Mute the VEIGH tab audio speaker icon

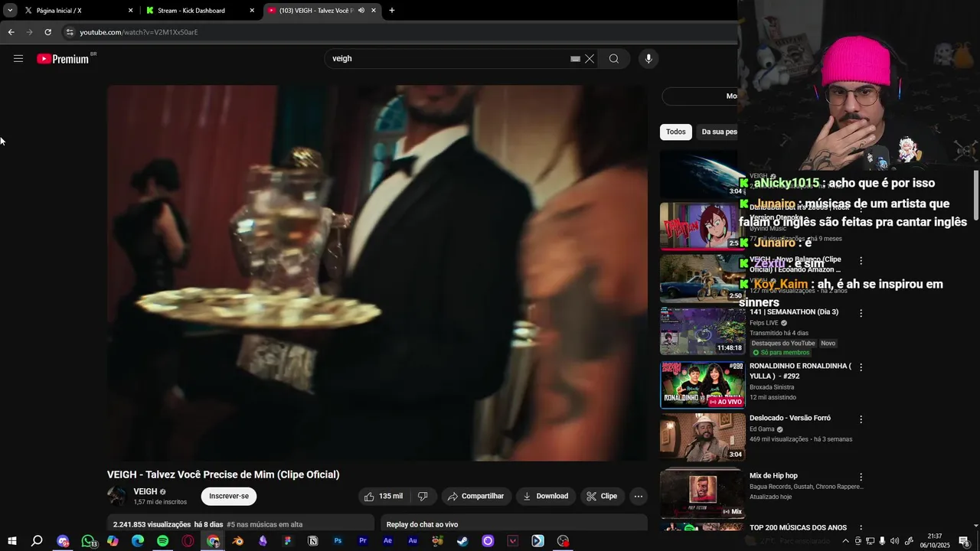[x=361, y=11]
